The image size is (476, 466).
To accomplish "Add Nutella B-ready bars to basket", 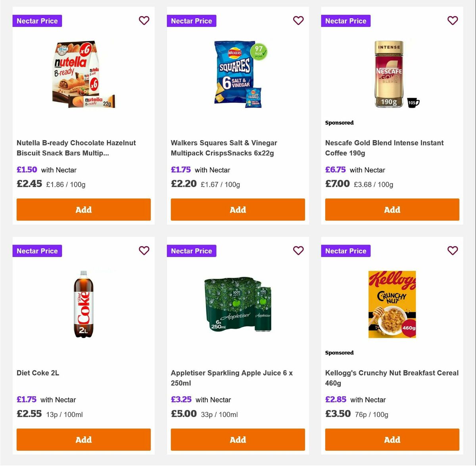I will tap(83, 210).
